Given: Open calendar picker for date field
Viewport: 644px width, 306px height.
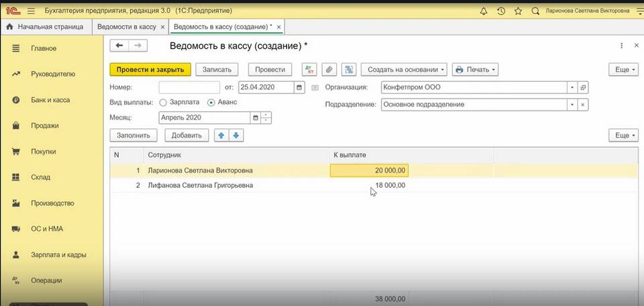Looking at the screenshot, I should pos(299,87).
